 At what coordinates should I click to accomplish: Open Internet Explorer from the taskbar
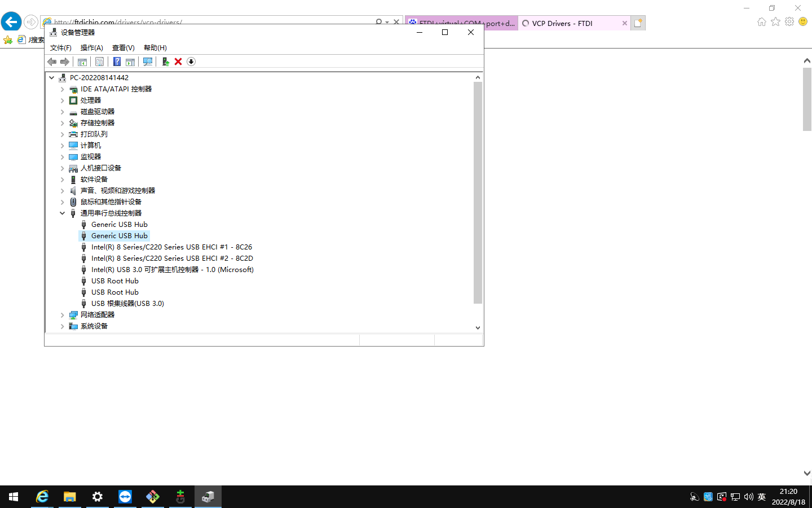[x=42, y=497]
